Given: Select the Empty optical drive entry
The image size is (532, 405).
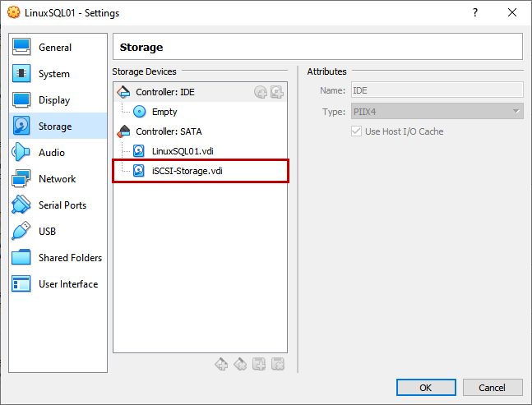Looking at the screenshot, I should tap(164, 112).
